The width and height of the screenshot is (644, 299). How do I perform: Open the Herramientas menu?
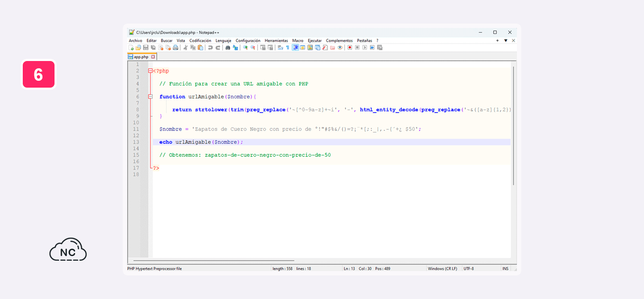coord(276,40)
